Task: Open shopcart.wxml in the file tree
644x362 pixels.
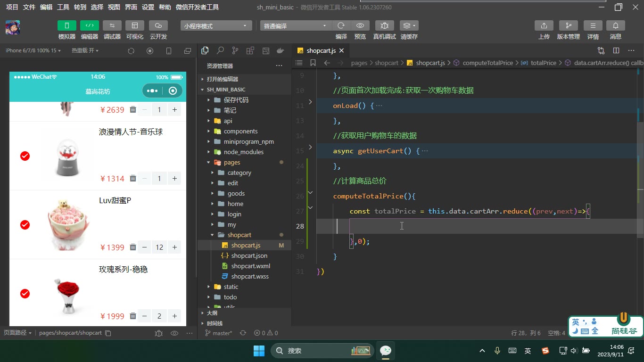Action: [250, 266]
